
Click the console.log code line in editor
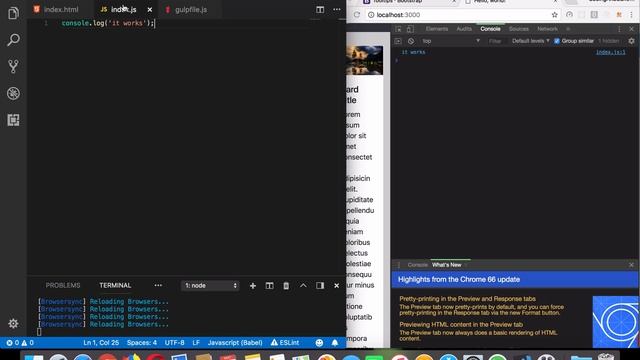(x=108, y=23)
